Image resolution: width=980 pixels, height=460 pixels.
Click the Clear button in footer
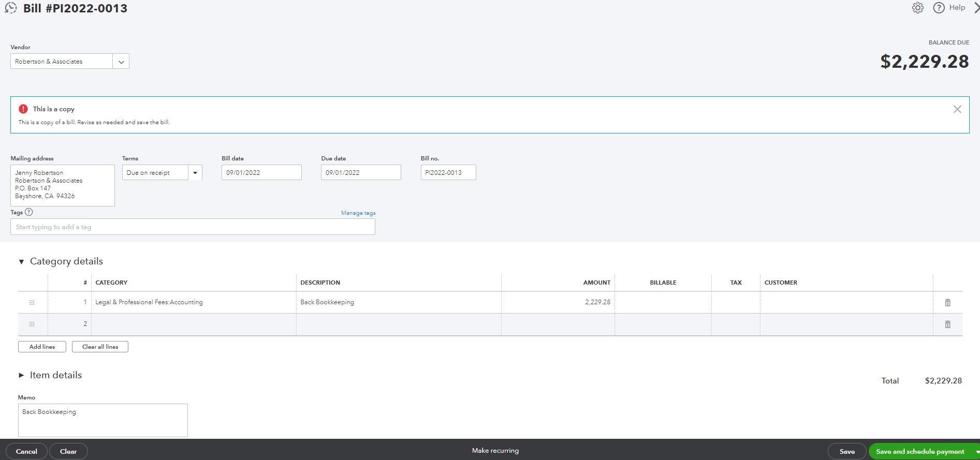[x=68, y=452]
